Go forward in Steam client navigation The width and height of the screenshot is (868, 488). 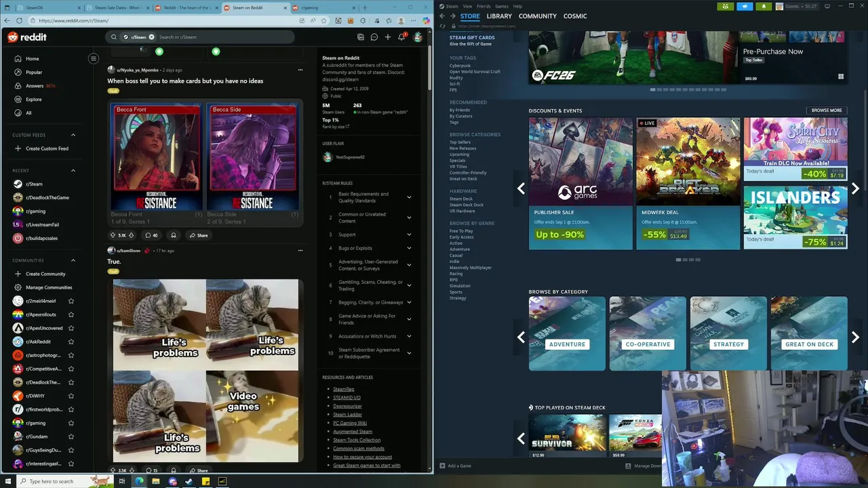pyautogui.click(x=452, y=16)
